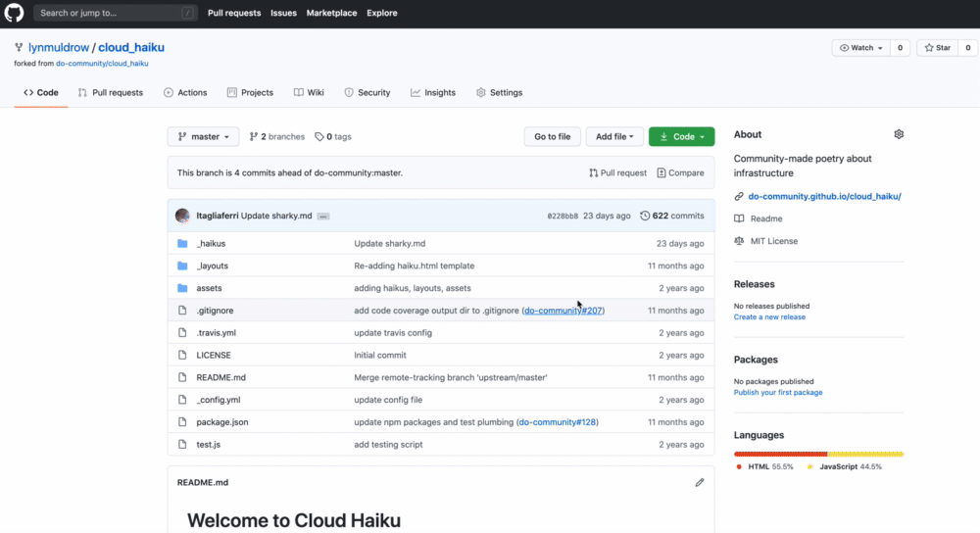
Task: Click the MIT License scale icon
Action: (x=739, y=241)
